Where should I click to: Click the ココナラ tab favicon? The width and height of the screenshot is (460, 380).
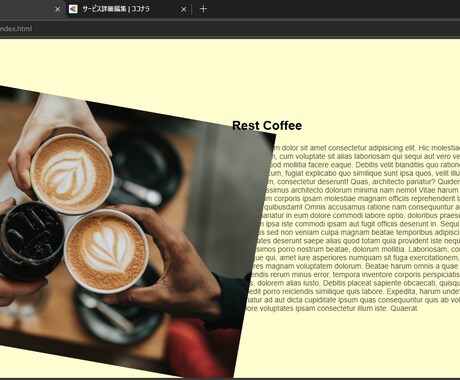[73, 9]
